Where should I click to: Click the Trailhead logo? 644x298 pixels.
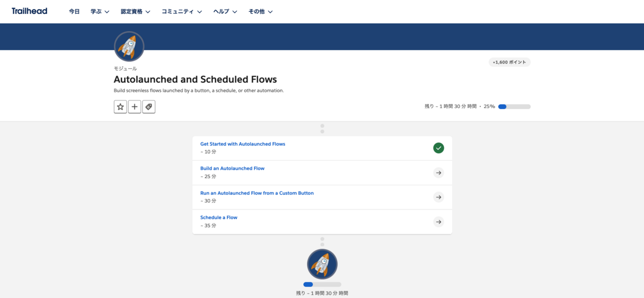click(x=30, y=11)
